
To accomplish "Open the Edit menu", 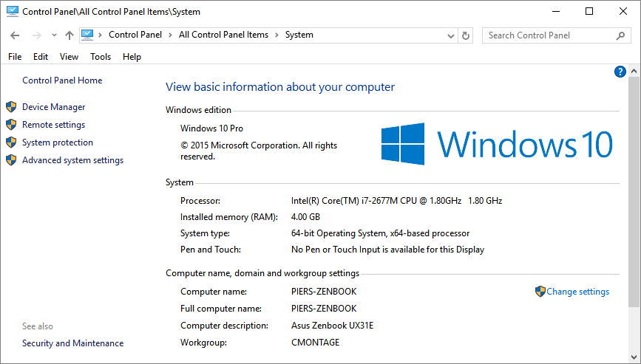I will 41,57.
